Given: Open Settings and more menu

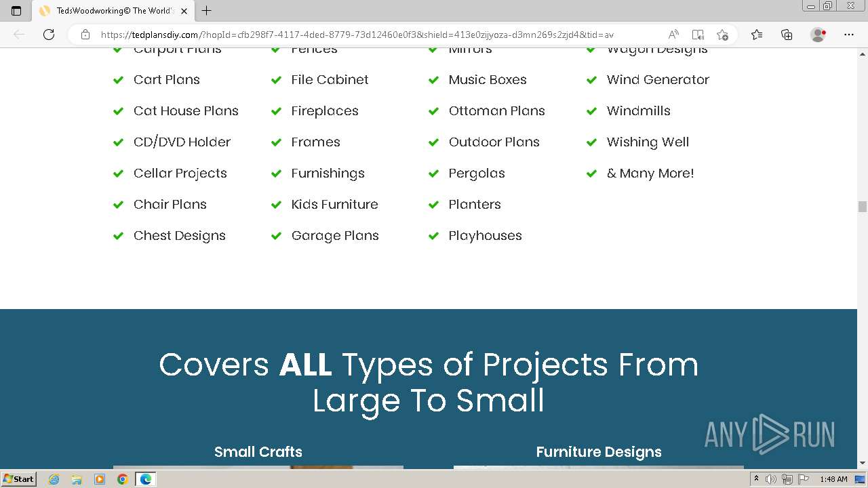Looking at the screenshot, I should click(x=849, y=35).
